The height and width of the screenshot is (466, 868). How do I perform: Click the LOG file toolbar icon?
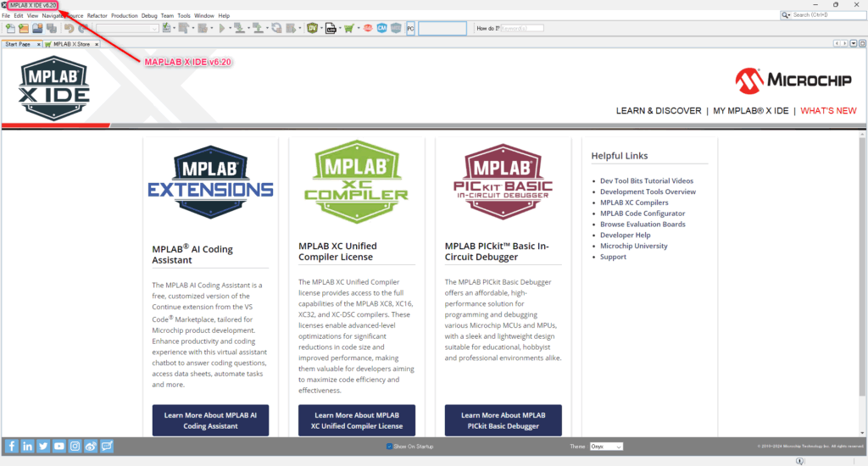331,28
